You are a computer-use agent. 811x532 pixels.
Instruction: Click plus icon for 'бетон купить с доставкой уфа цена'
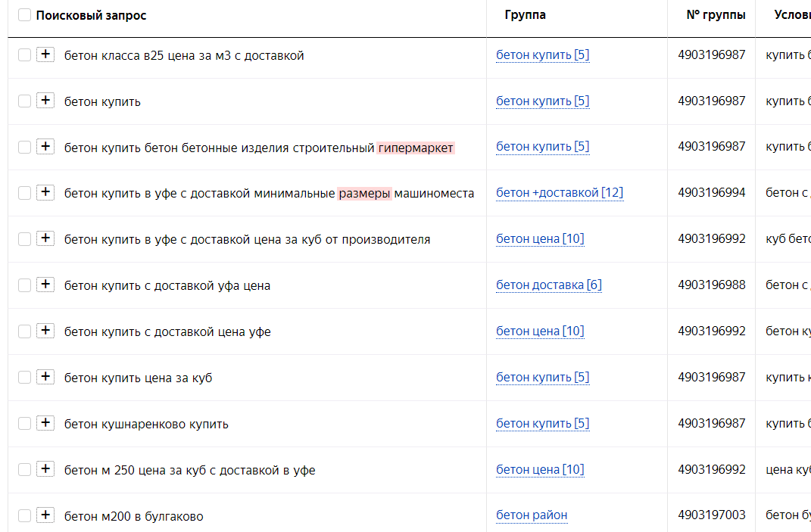[x=45, y=285]
